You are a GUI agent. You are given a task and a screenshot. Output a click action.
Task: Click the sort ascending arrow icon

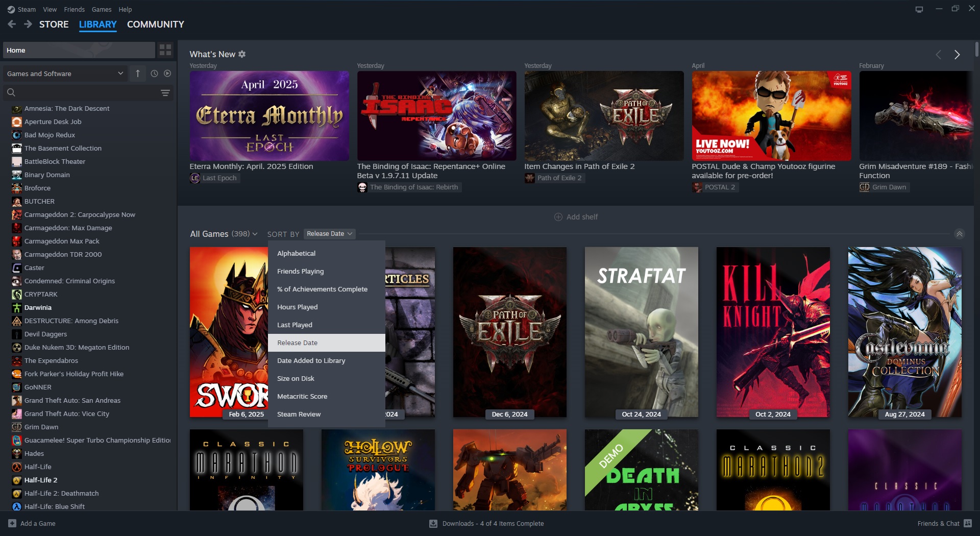[x=138, y=74]
